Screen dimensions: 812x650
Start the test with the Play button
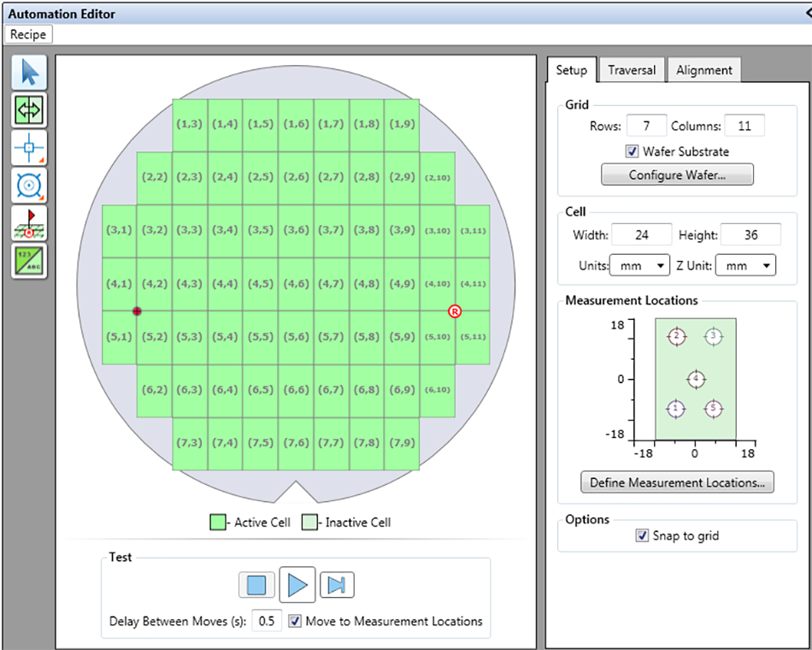[x=297, y=585]
